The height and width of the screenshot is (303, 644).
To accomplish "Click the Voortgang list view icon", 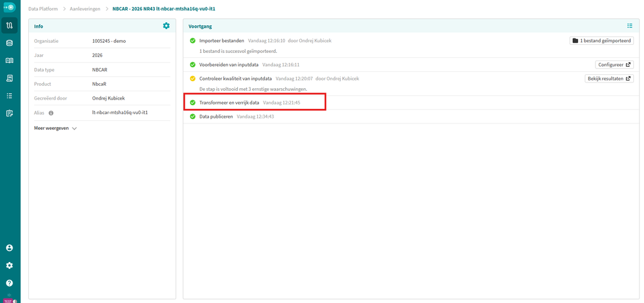I will pyautogui.click(x=630, y=26).
